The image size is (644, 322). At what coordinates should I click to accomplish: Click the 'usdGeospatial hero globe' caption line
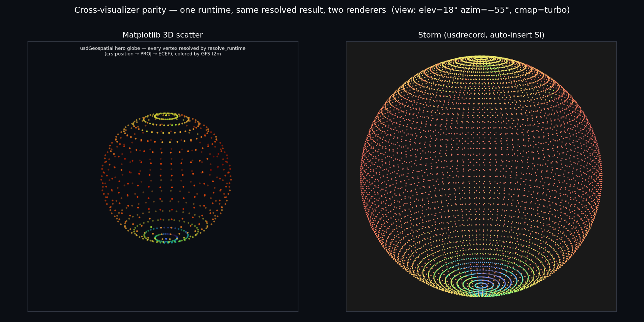(163, 48)
